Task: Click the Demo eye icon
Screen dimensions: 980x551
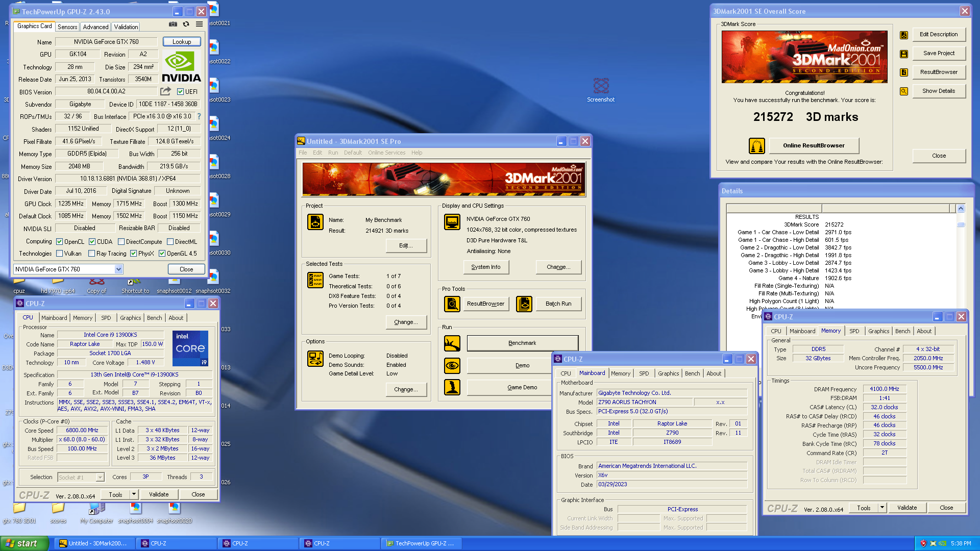Action: point(452,366)
